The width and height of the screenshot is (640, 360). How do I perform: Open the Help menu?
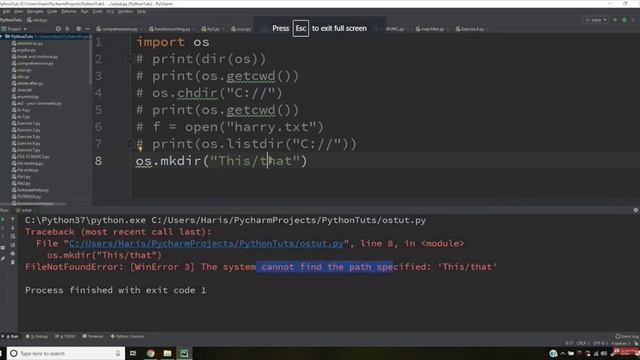141,11
